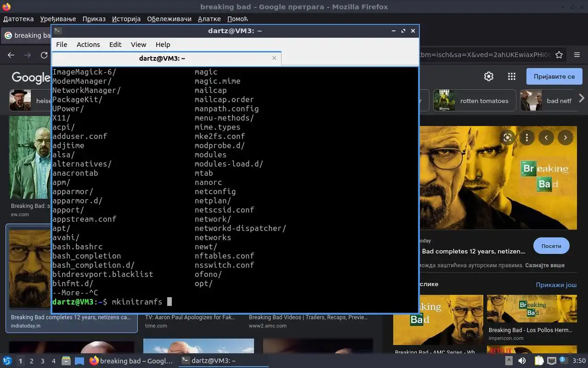Image resolution: width=588 pixels, height=368 pixels.
Task: Open three-dot options on image preview
Action: tap(527, 137)
